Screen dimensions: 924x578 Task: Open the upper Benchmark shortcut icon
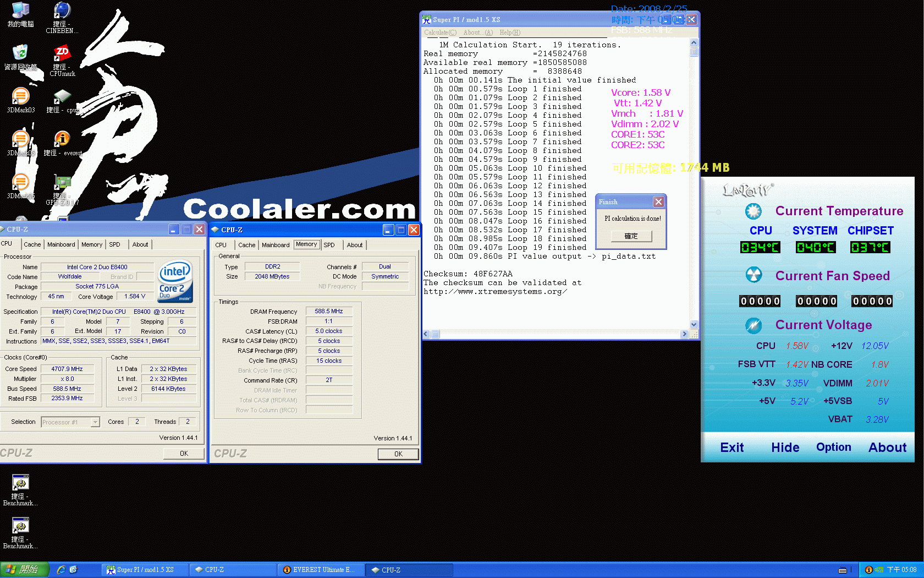[x=20, y=490]
